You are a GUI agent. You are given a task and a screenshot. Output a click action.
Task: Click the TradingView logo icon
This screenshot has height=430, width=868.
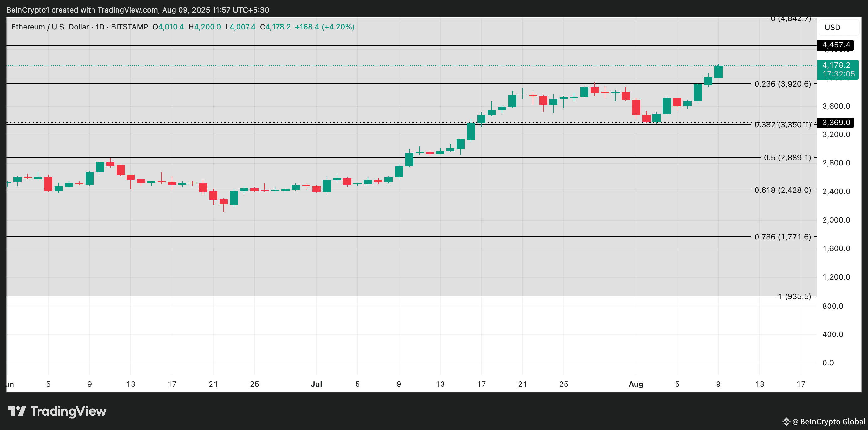pyautogui.click(x=17, y=411)
